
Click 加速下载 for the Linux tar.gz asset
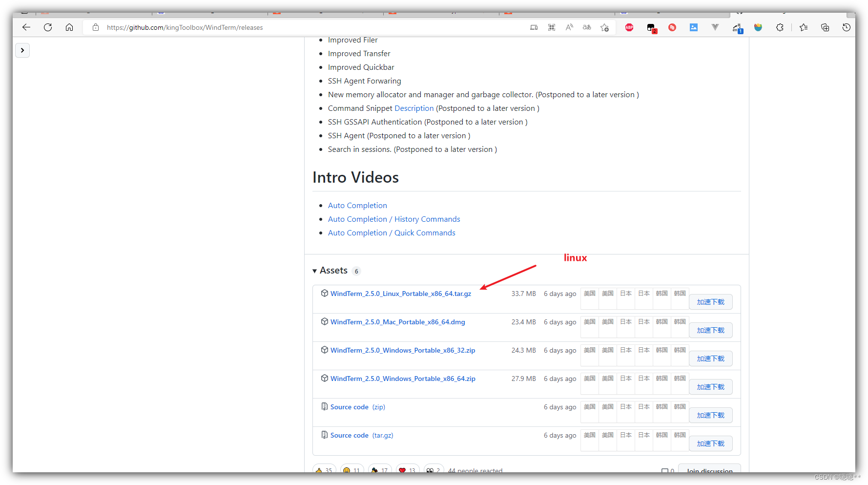[x=711, y=302]
